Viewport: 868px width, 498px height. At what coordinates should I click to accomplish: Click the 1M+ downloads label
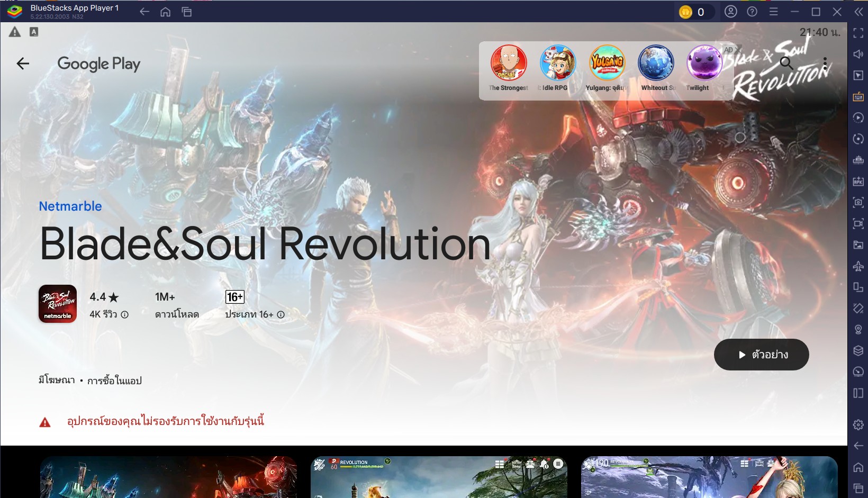165,297
